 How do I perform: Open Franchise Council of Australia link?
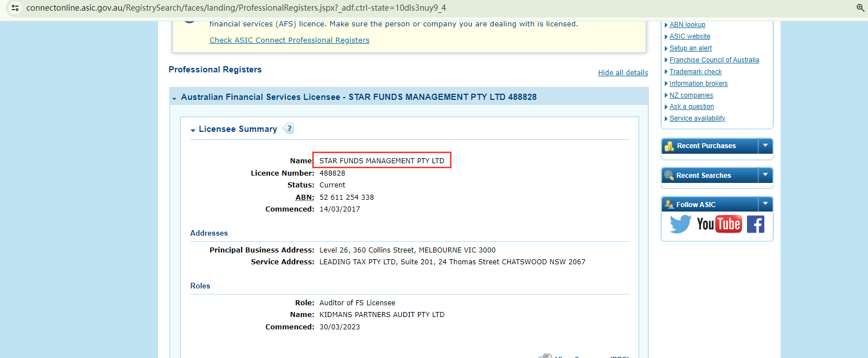[714, 60]
